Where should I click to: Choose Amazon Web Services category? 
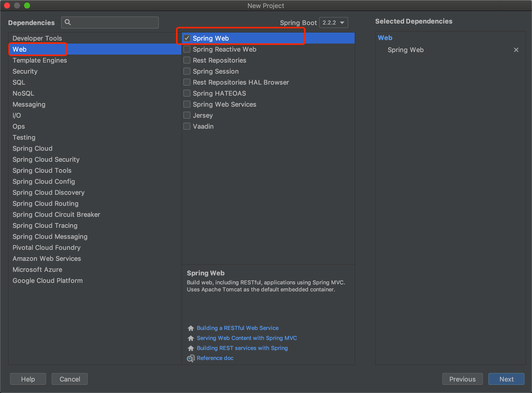[95, 258]
